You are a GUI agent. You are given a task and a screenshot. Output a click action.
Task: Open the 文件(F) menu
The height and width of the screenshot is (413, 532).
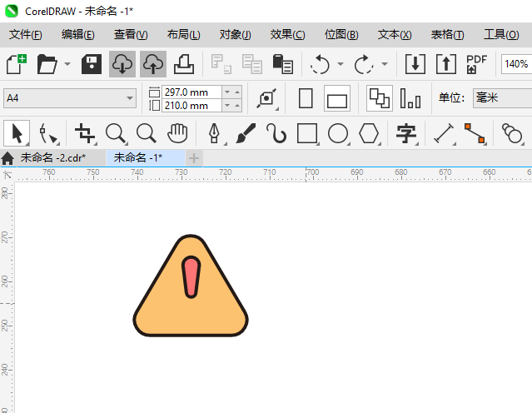(x=26, y=35)
